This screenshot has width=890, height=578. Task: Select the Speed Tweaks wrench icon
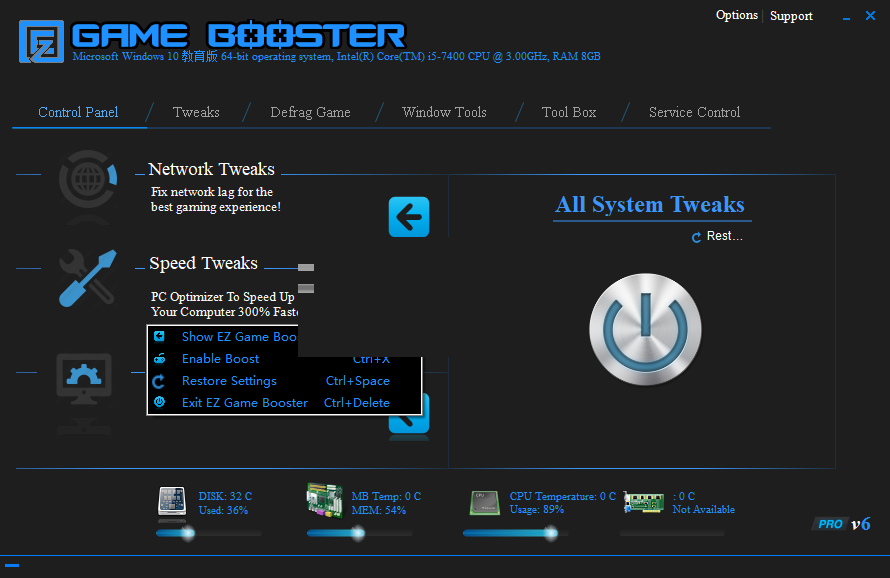tap(88, 280)
